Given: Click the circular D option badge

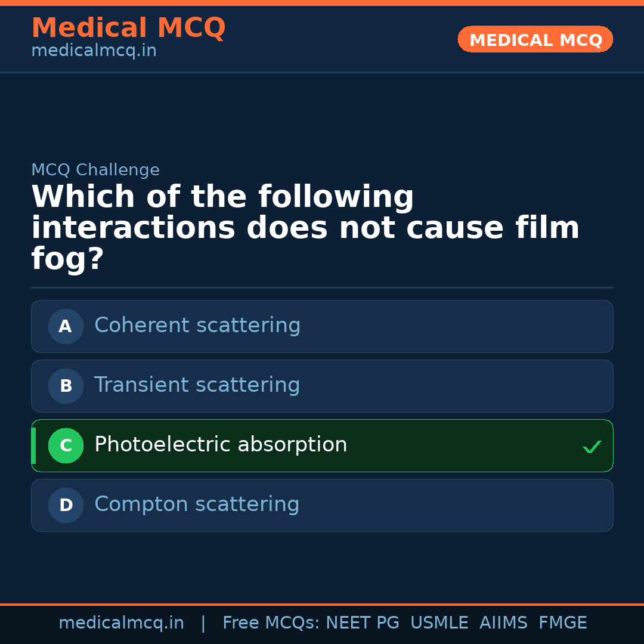Looking at the screenshot, I should pyautogui.click(x=66, y=505).
